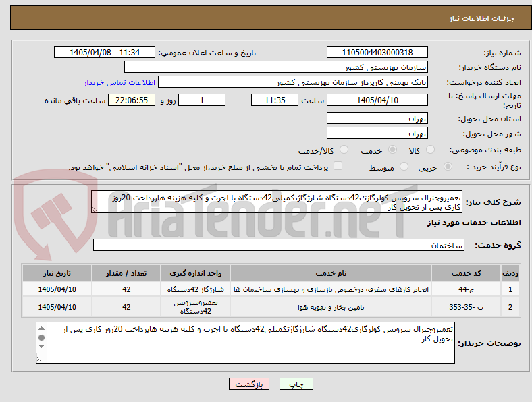Viewport: 532px width, 402px height.
Task: Click the deadline time field 11:35
Action: coord(275,100)
